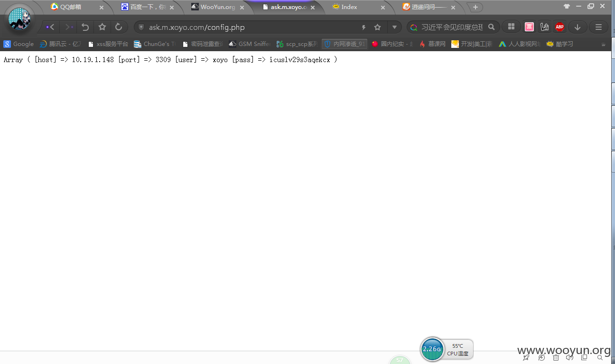Click the skin t-shirt icon in title bar
The image size is (615, 364).
click(567, 7)
